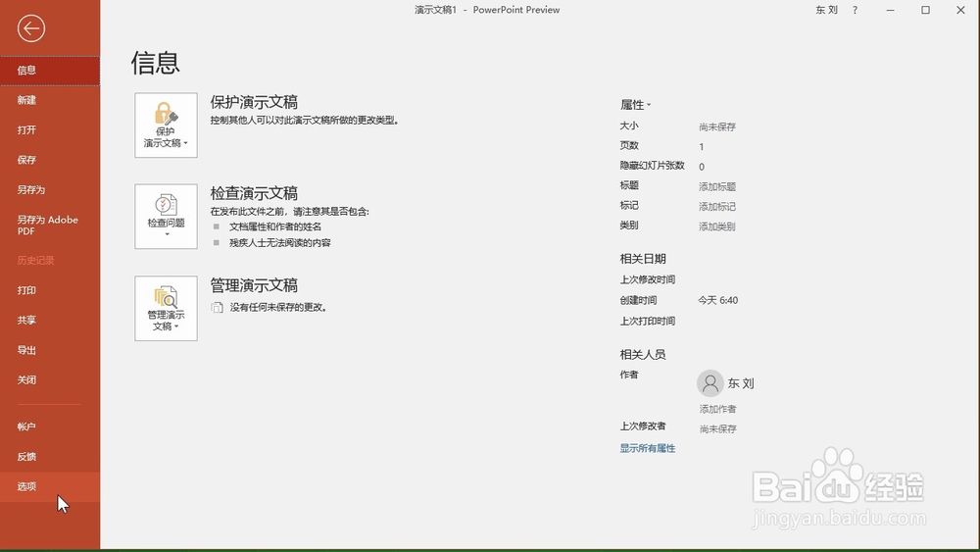
Task: Expand the 管理演示文稿 dropdown button
Action: click(x=166, y=308)
